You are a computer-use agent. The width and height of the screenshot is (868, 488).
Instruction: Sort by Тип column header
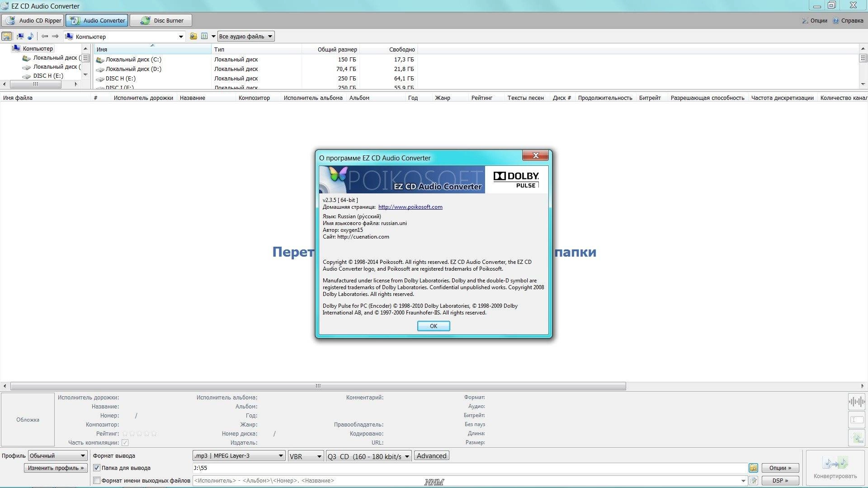[x=256, y=49]
